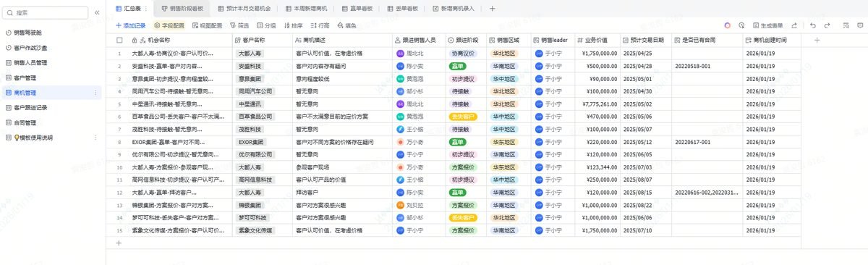Screen dimensions: 868x265
Task: Open 合同管理 in sidebar
Action: coord(51,122)
